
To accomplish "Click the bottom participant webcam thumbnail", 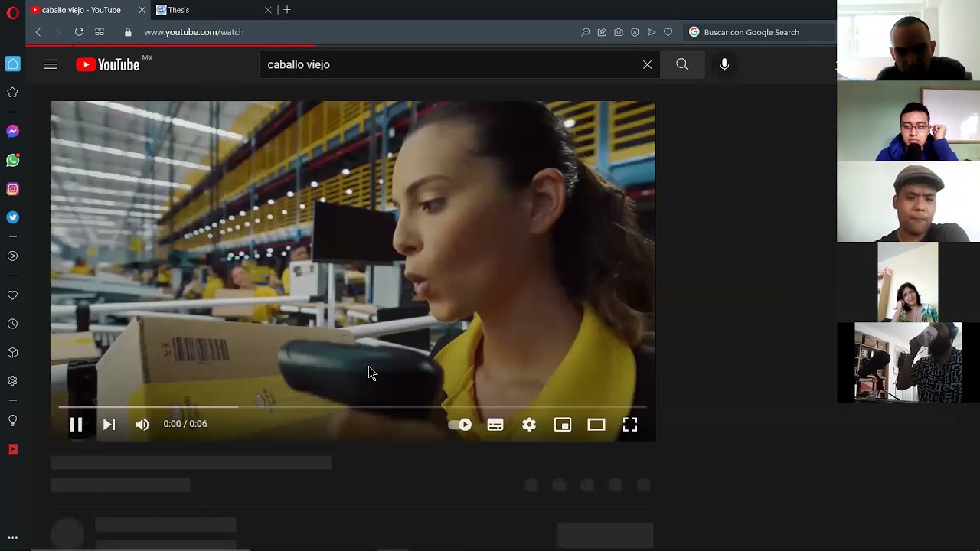I will tap(908, 363).
